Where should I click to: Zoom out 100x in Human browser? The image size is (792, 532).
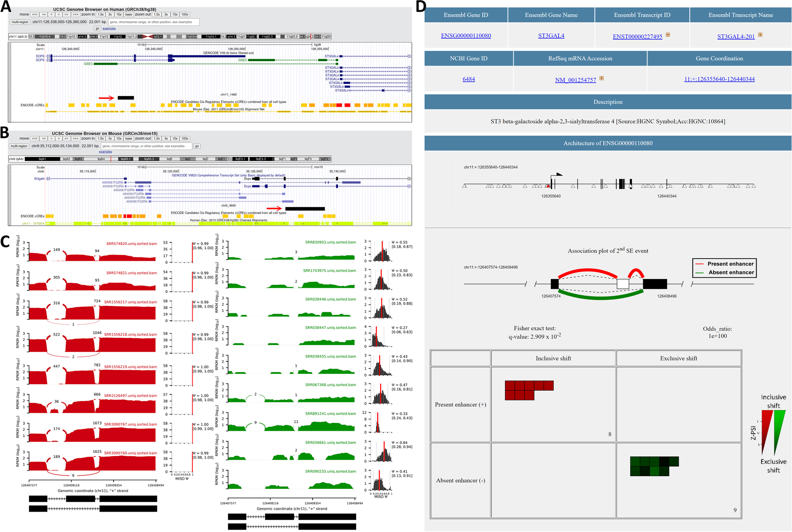[x=185, y=14]
